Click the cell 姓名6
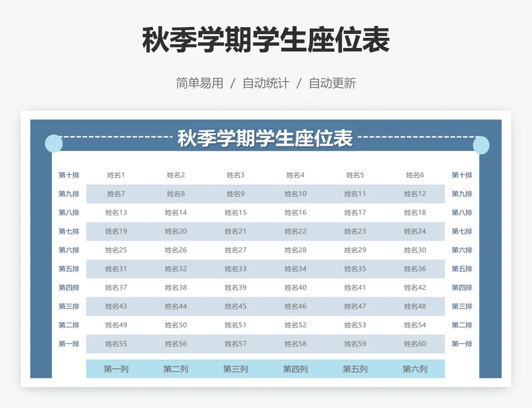 tap(415, 175)
